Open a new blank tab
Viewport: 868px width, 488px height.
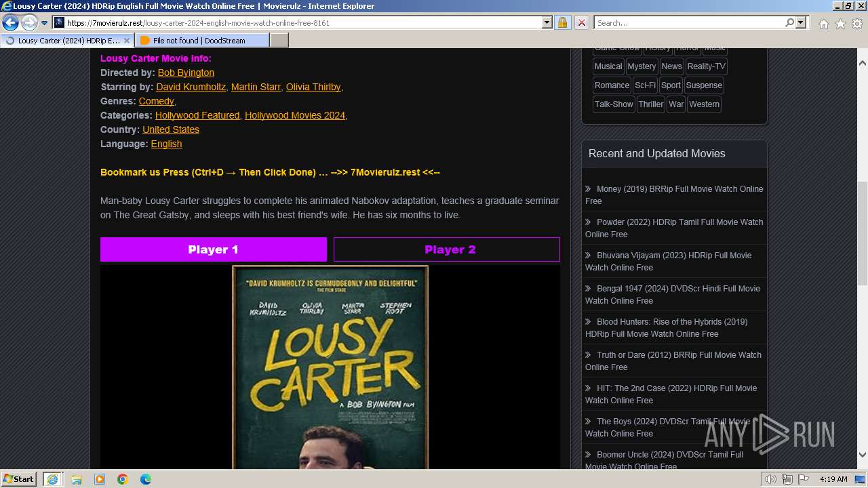click(279, 41)
